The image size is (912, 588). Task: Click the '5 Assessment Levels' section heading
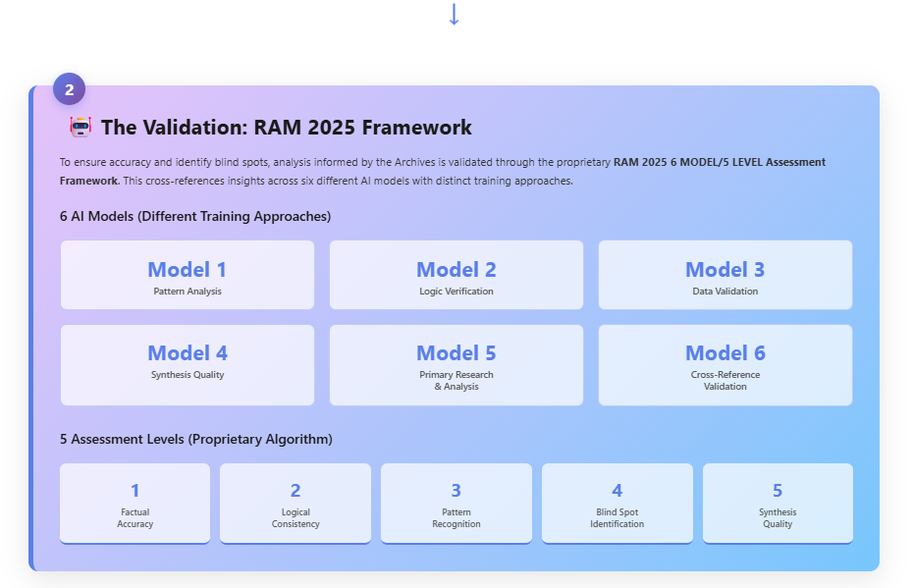click(196, 439)
